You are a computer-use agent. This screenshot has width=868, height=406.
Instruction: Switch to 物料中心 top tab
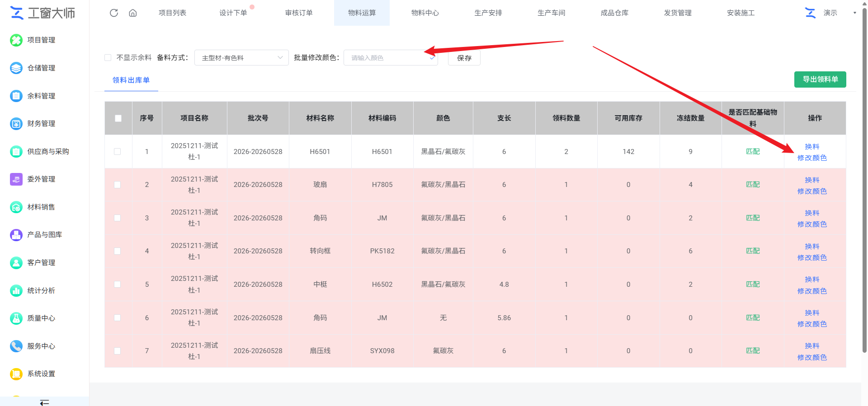(425, 13)
